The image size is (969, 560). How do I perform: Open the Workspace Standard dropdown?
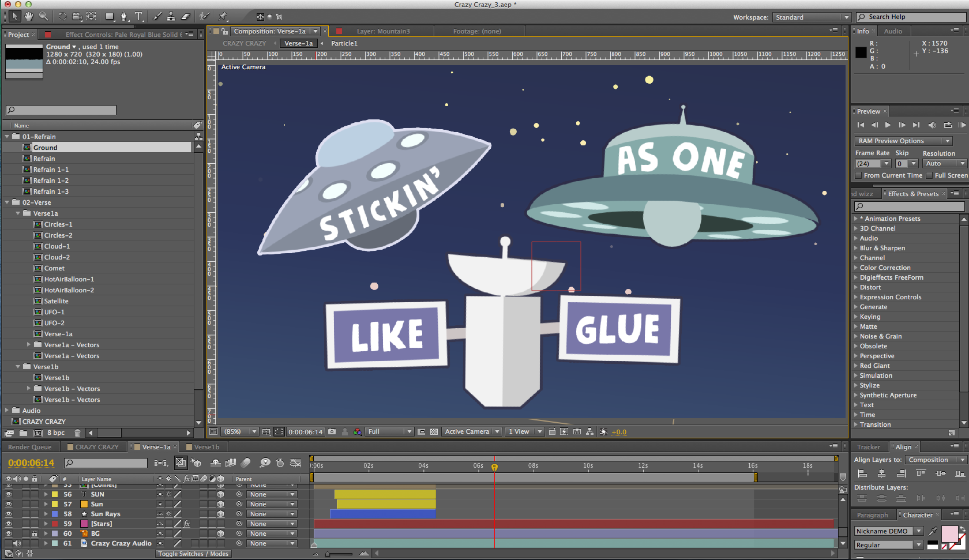click(x=812, y=17)
